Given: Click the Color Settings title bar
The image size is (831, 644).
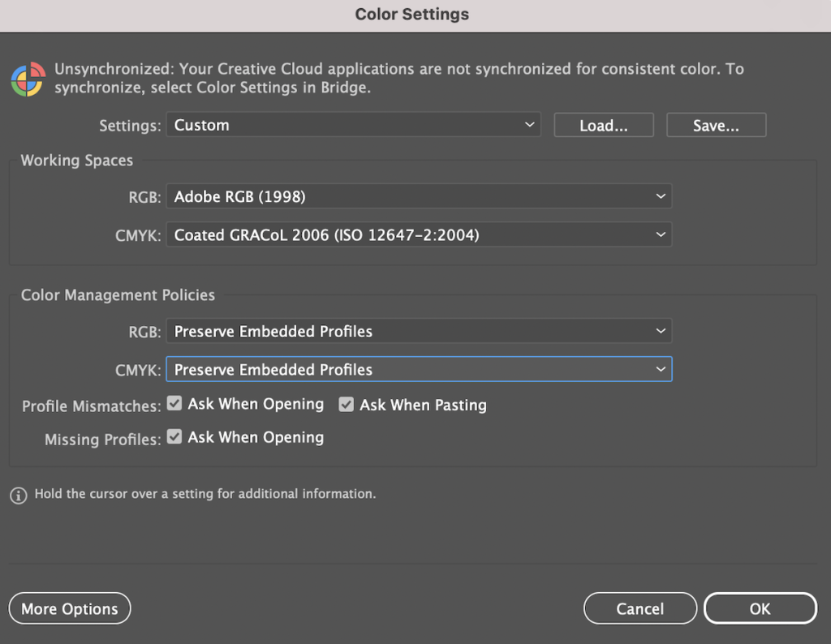Looking at the screenshot, I should 411,14.
